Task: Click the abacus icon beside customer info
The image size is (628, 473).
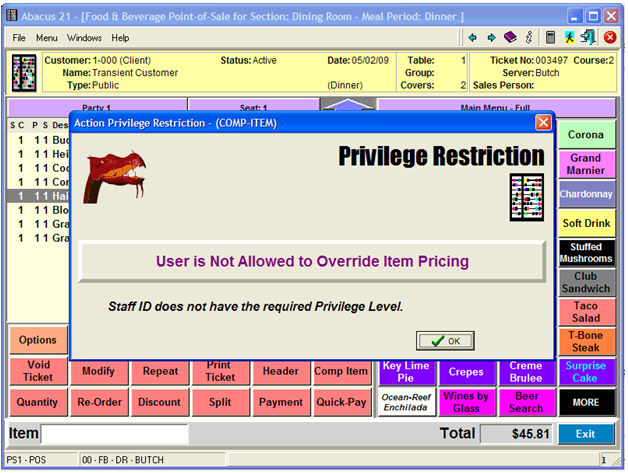Action: pos(24,73)
